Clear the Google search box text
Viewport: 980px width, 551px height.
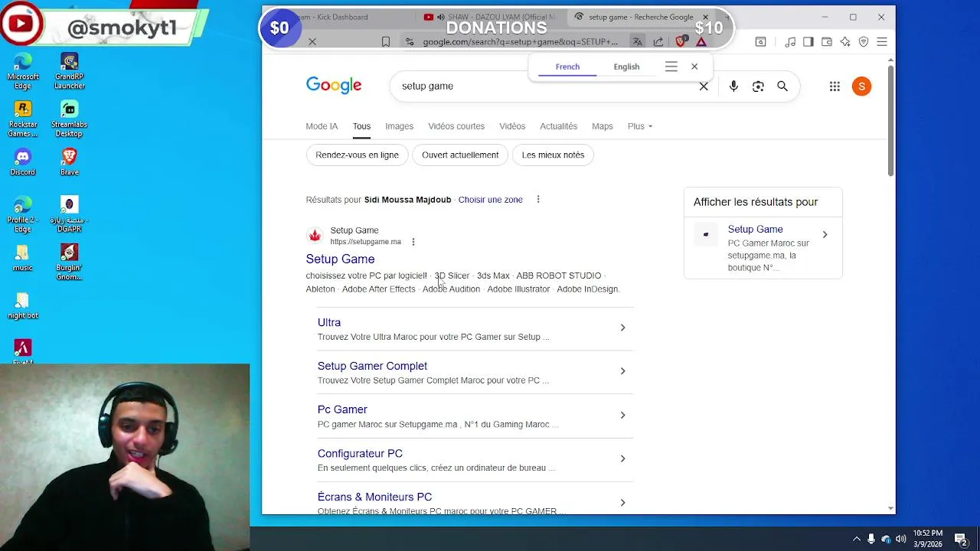tap(704, 86)
